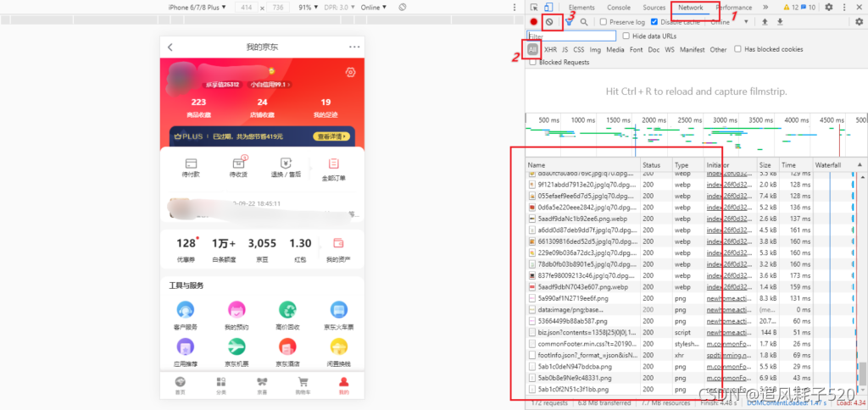The image size is (868, 410).
Task: Open the DevTools three-dot customize menu
Action: [x=844, y=7]
